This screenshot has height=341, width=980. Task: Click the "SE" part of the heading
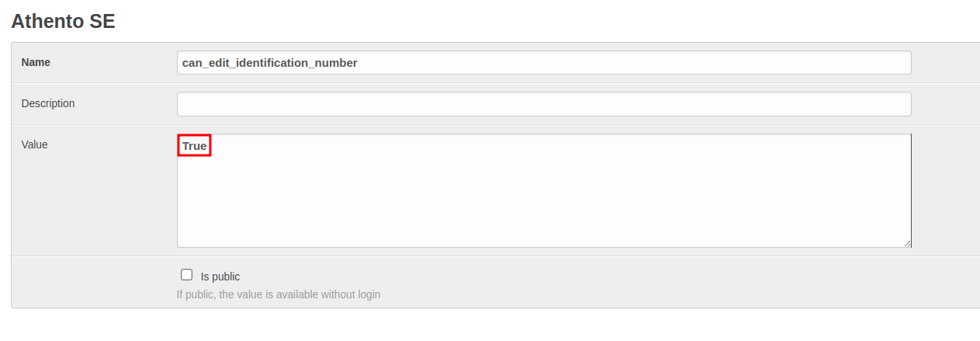pos(101,22)
